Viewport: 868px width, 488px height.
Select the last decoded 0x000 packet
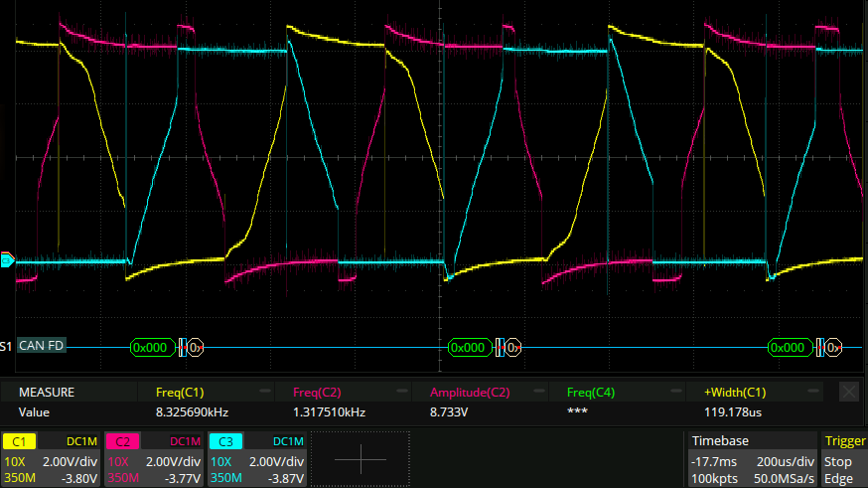(789, 347)
